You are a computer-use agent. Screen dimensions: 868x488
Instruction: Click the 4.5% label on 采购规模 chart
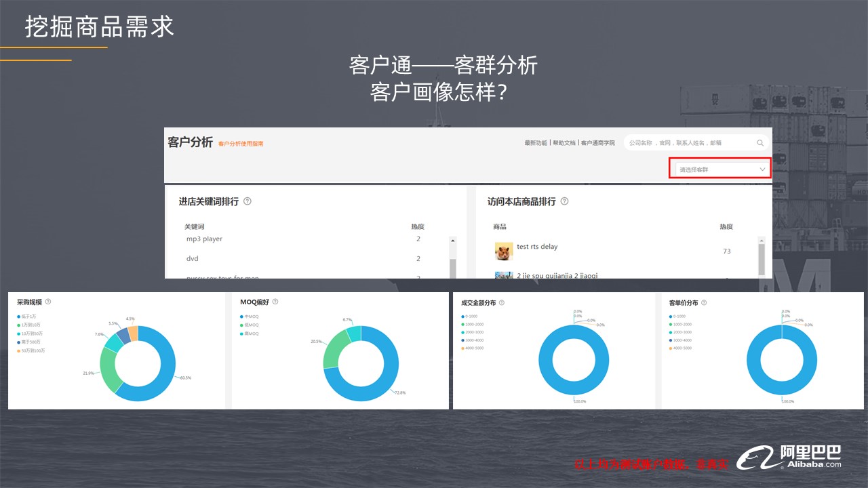click(130, 319)
